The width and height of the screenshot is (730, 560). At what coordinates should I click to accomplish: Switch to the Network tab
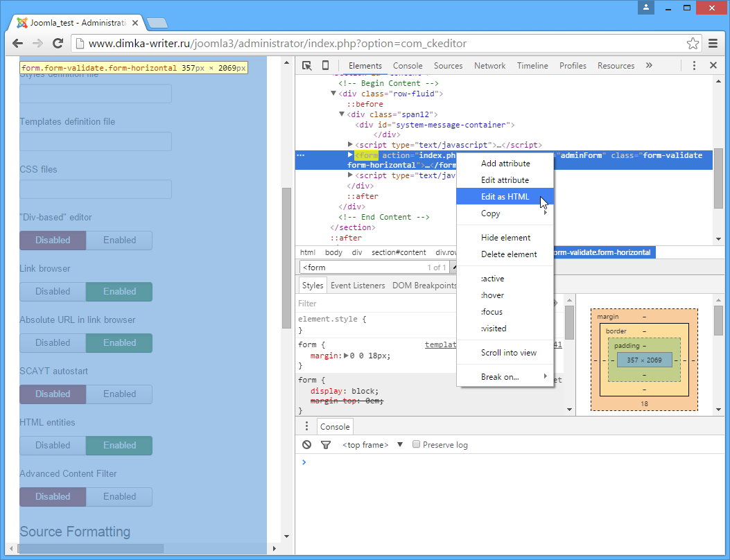click(x=489, y=66)
